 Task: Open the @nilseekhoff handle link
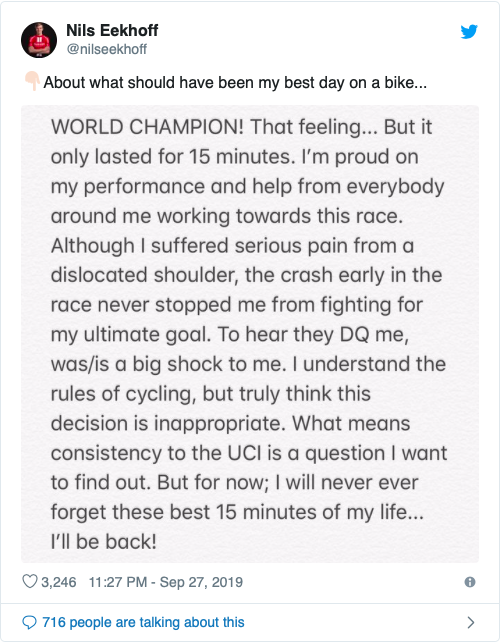pos(106,49)
